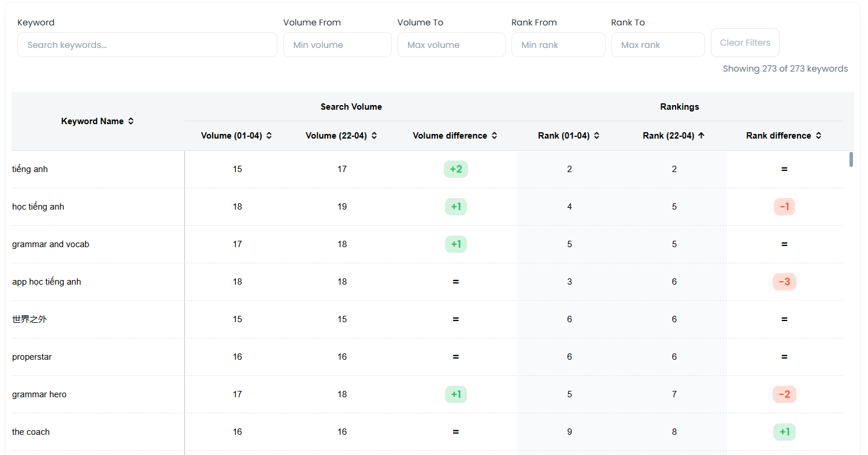Image resolution: width=868 pixels, height=455 pixels.
Task: Click the +1 rank badge for the coach
Action: (784, 432)
